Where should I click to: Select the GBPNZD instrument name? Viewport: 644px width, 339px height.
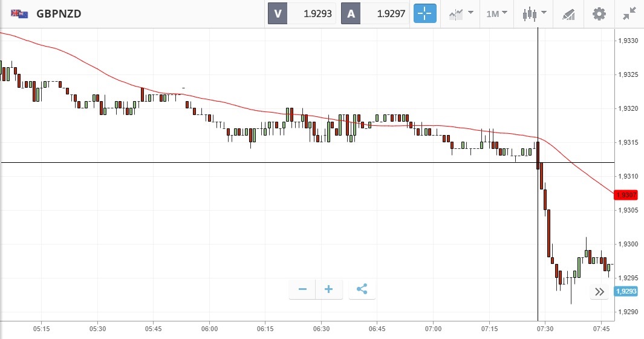click(x=58, y=13)
